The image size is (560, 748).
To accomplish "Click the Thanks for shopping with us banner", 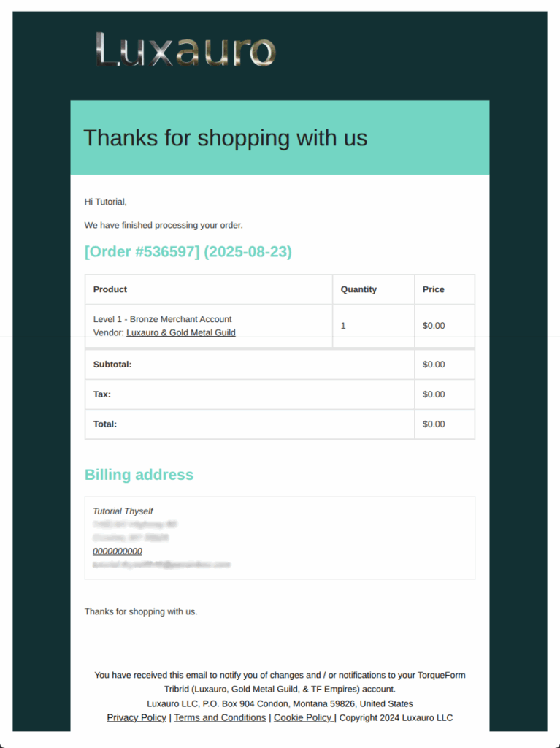I will point(280,137).
